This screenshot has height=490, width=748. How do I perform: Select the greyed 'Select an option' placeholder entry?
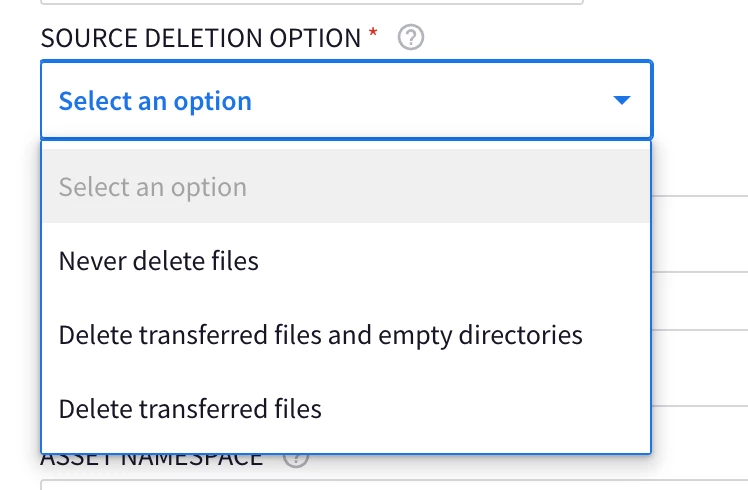346,186
